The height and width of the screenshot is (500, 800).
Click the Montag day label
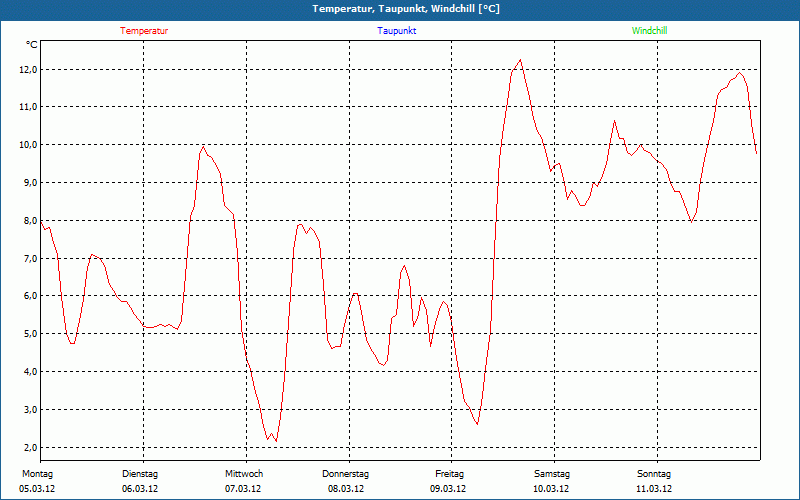click(37, 474)
